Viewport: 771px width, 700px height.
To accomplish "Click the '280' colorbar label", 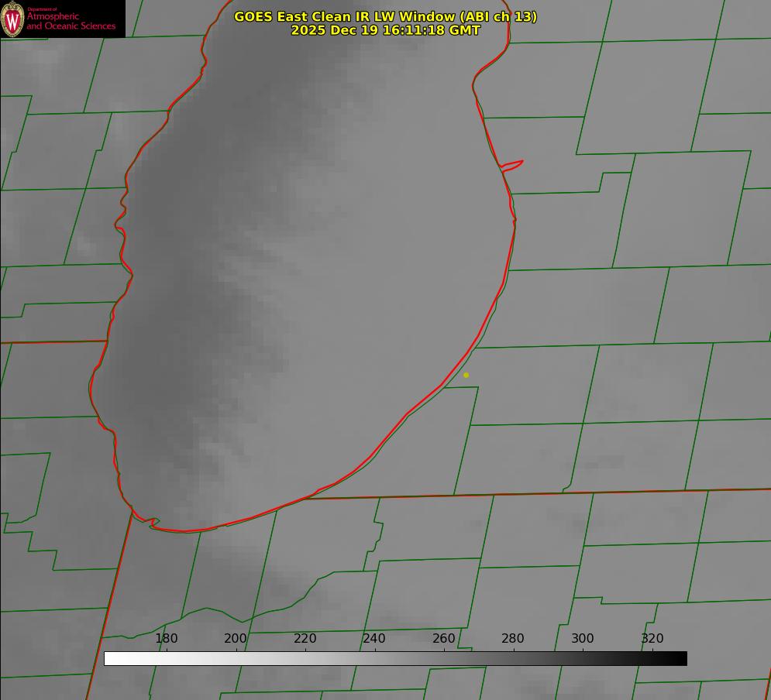I will coord(513,638).
